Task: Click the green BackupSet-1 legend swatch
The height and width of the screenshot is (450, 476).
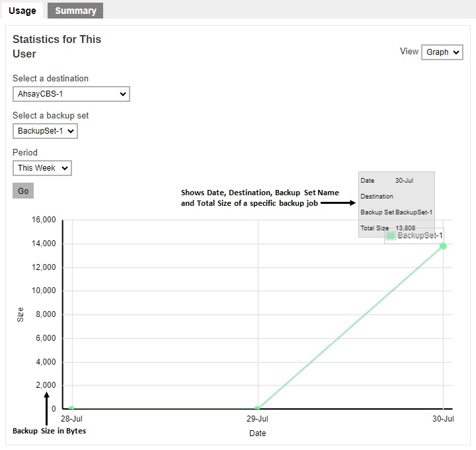Action: pyautogui.click(x=391, y=236)
